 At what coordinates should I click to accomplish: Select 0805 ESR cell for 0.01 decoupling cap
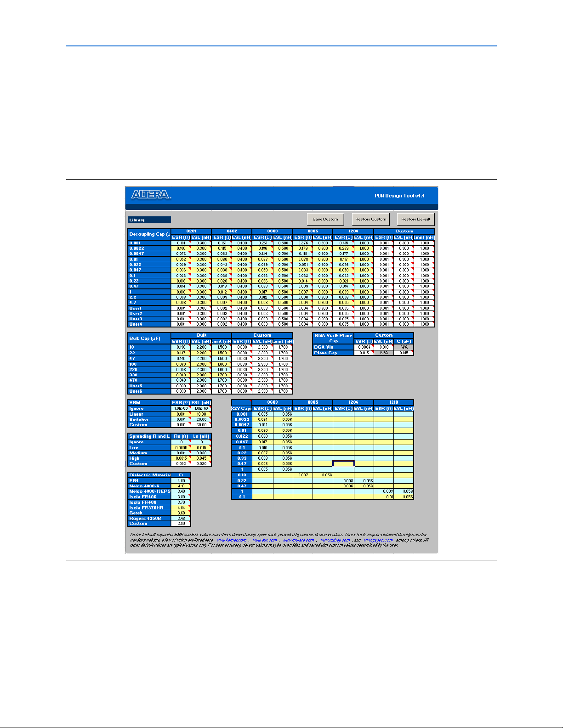click(x=302, y=259)
